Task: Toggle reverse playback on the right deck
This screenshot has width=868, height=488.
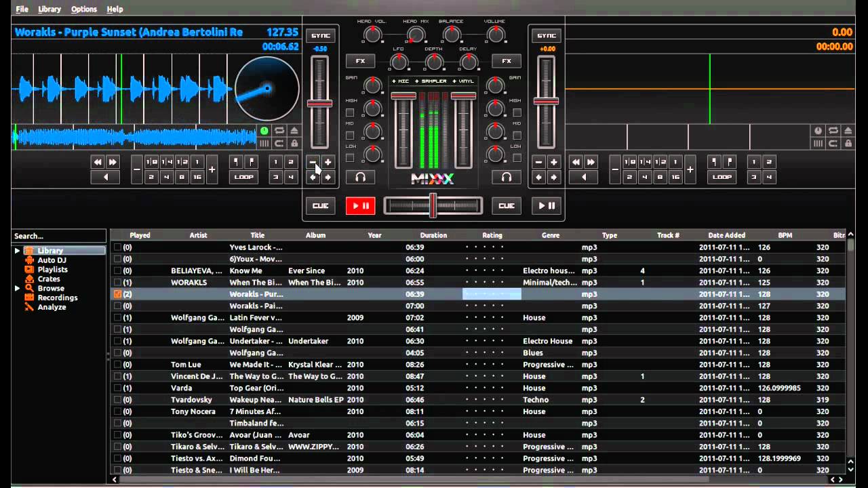Action: (x=584, y=177)
